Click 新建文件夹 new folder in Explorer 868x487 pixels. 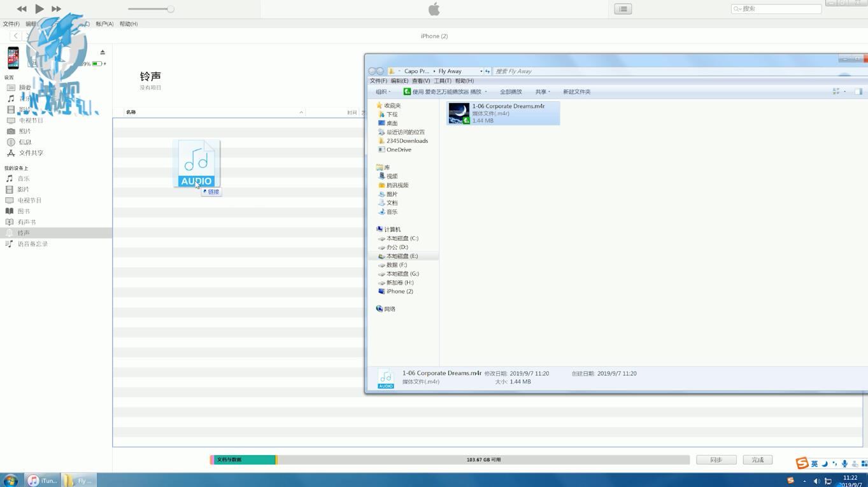(x=576, y=92)
